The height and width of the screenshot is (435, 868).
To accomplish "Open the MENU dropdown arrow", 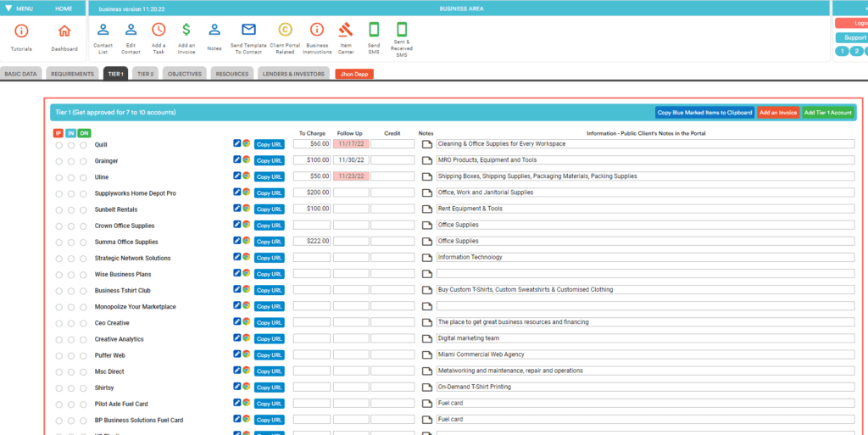I will (8, 8).
